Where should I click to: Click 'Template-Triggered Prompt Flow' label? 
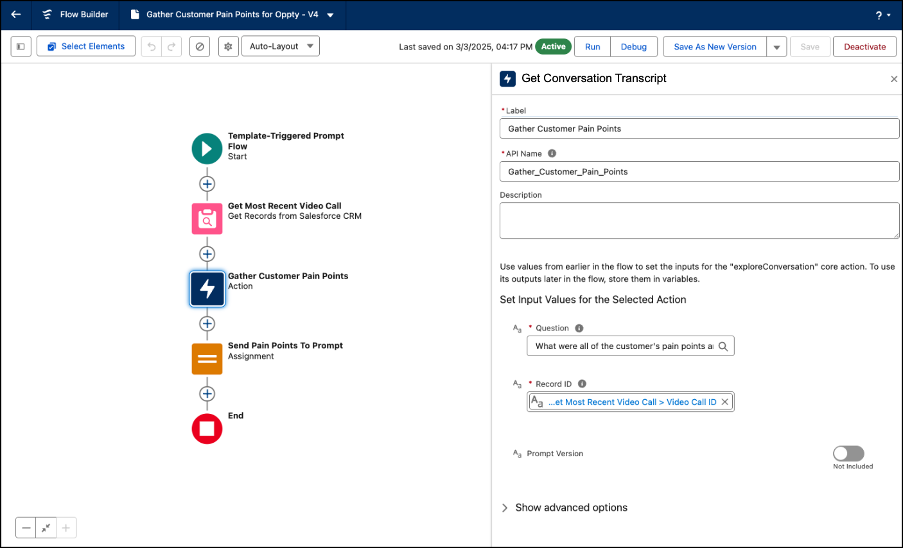point(285,141)
